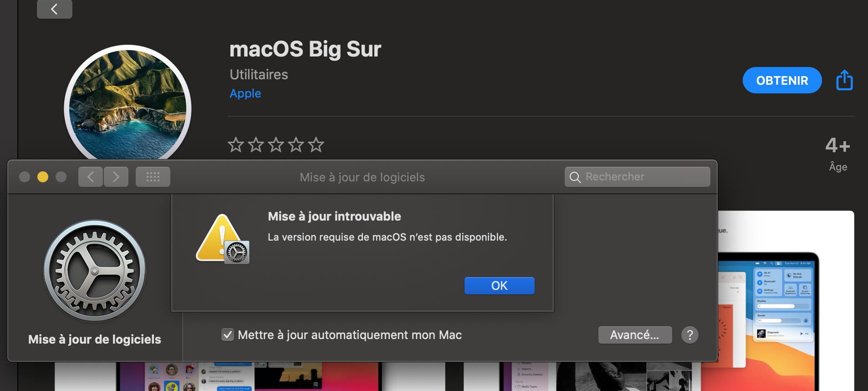
Task: Open the Avancé… options
Action: [635, 335]
